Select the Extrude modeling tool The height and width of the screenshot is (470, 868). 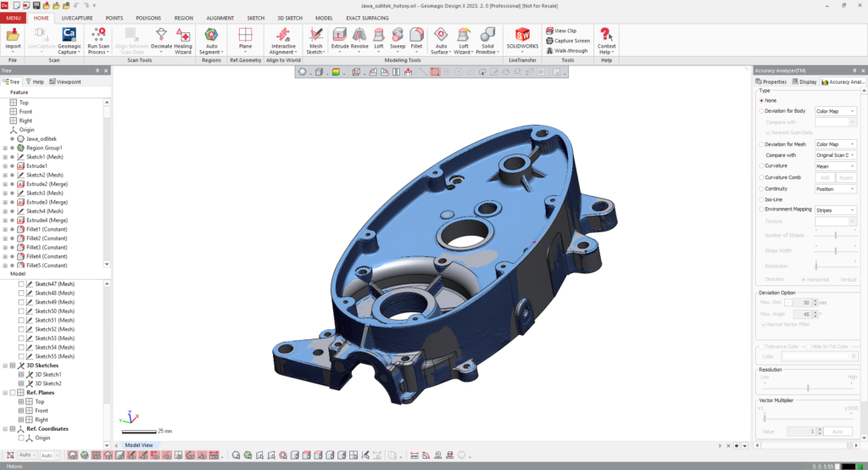(339, 35)
